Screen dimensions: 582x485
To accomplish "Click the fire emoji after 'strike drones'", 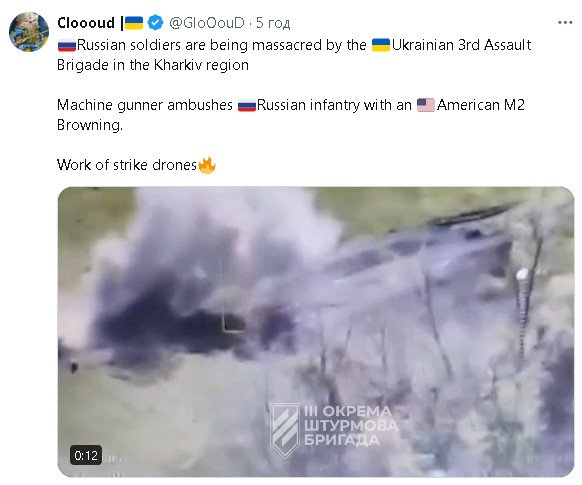I will pos(207,165).
